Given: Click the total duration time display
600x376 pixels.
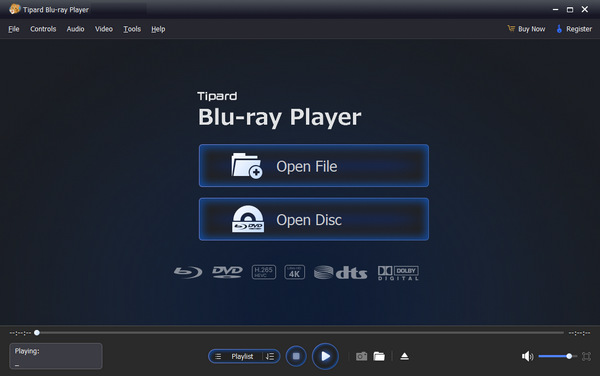Looking at the screenshot, I should (579, 333).
